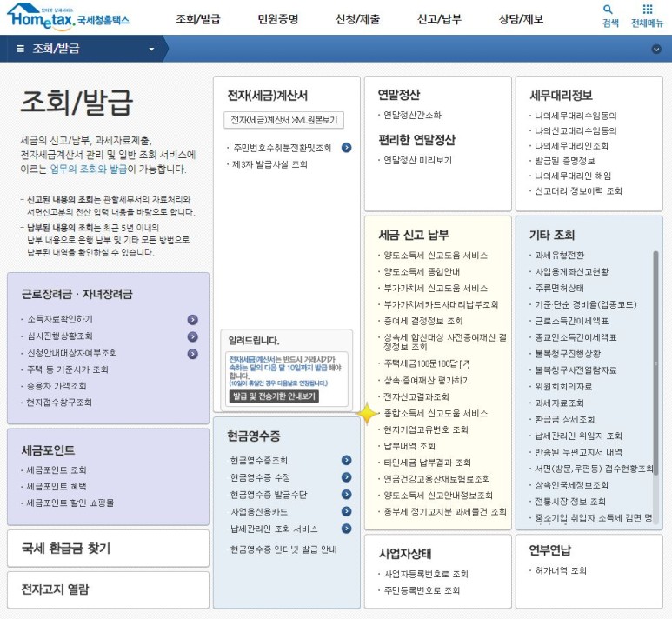The width and height of the screenshot is (672, 619).
Task: Open the 상담/제보 top menu
Action: pyautogui.click(x=521, y=19)
